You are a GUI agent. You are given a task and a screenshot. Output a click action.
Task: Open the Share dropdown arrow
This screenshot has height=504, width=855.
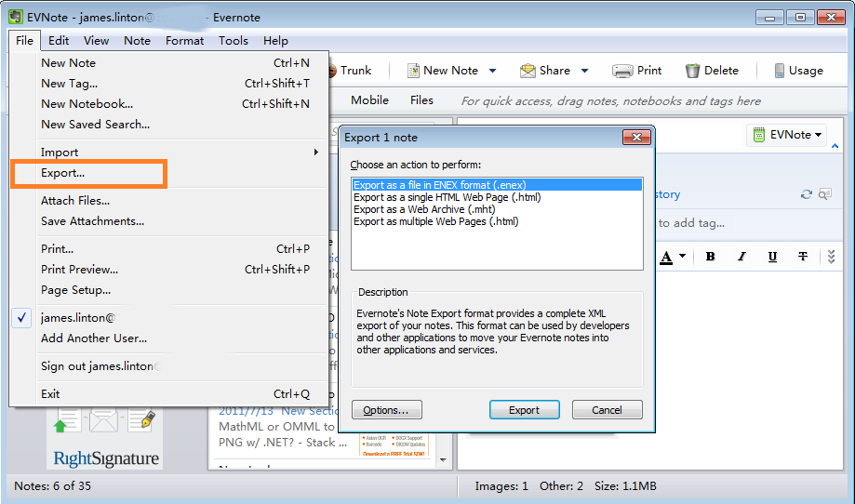pos(584,71)
